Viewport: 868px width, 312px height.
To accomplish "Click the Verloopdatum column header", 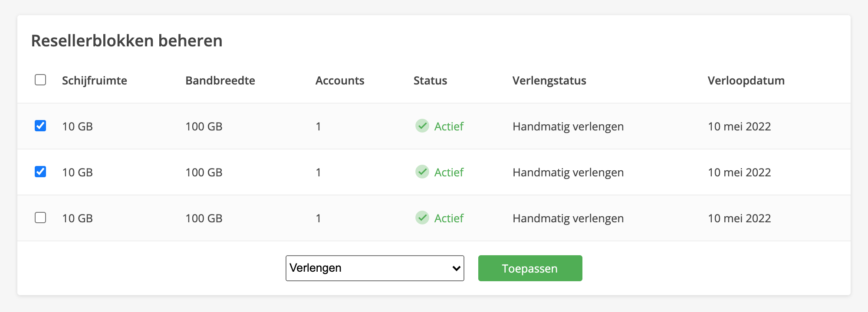I will [746, 80].
